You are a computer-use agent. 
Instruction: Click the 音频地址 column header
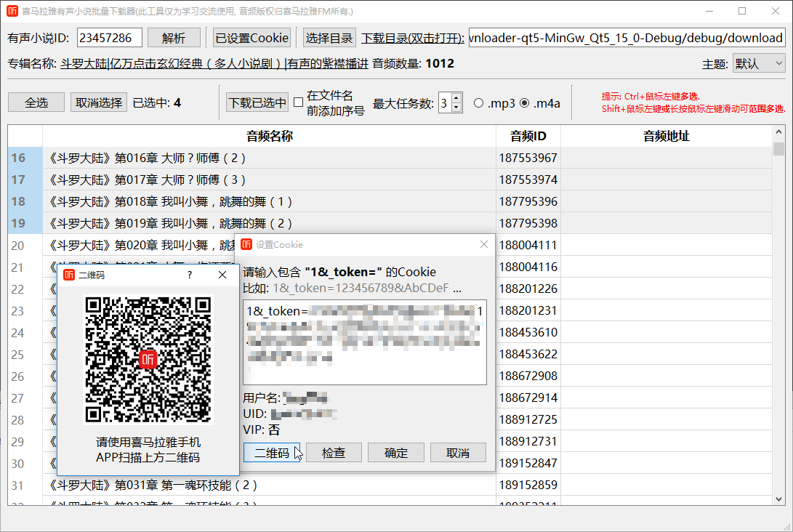click(666, 136)
